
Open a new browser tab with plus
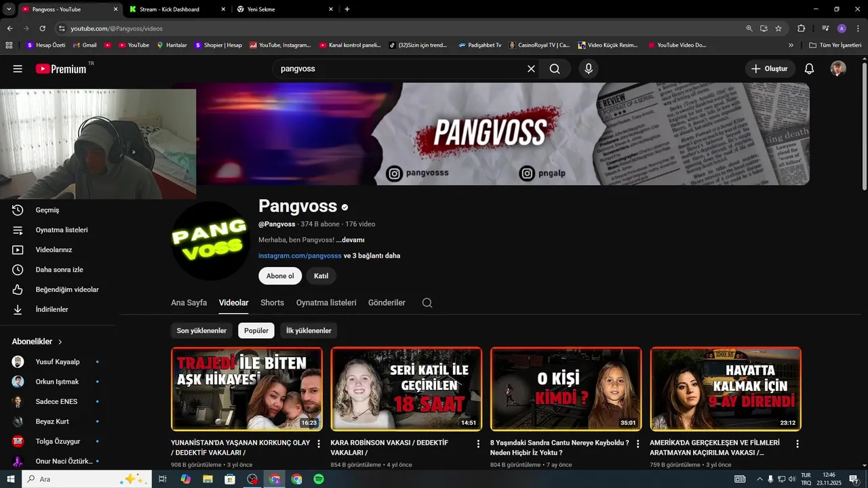347,9
